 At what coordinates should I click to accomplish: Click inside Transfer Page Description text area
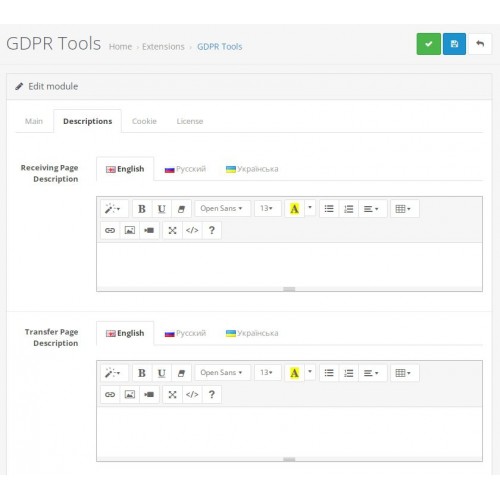coord(289,431)
